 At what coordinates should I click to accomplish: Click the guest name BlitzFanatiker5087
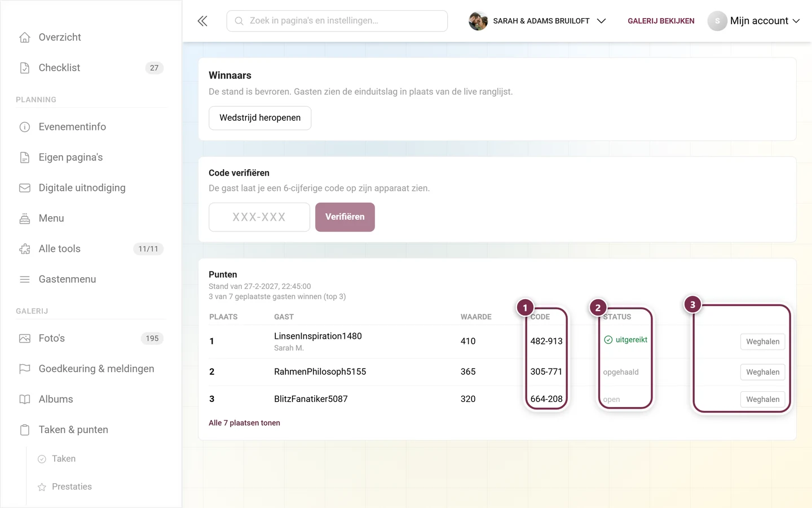click(311, 399)
